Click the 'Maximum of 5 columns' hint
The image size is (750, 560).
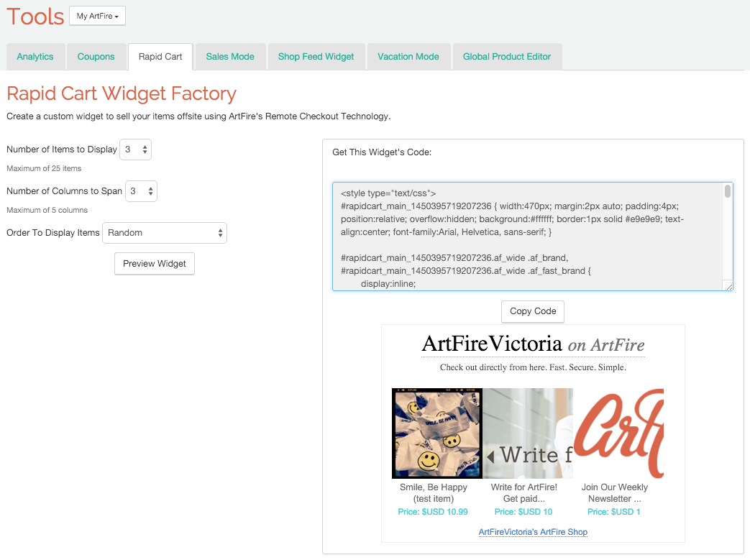click(47, 210)
